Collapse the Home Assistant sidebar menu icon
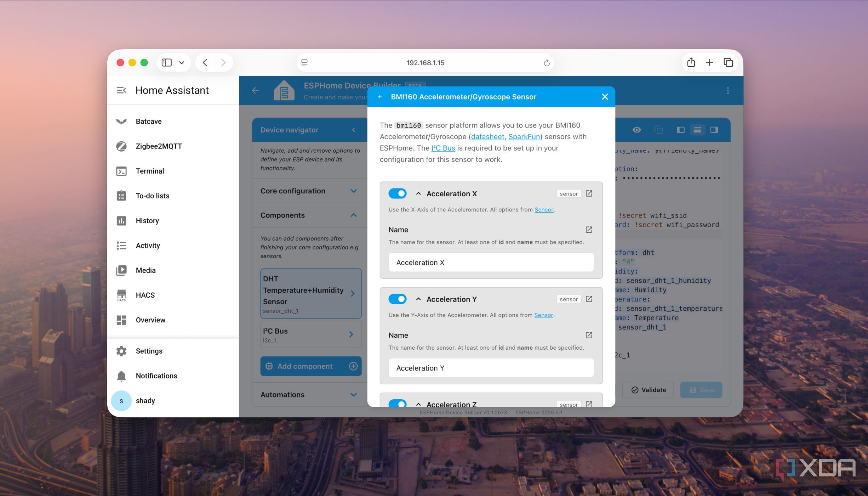This screenshot has height=496, width=868. pyautogui.click(x=121, y=90)
